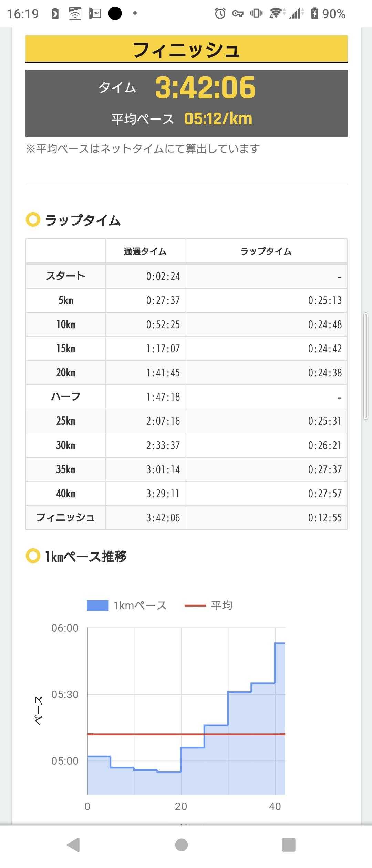Click the page scrollbar on the right edge

pos(366,366)
